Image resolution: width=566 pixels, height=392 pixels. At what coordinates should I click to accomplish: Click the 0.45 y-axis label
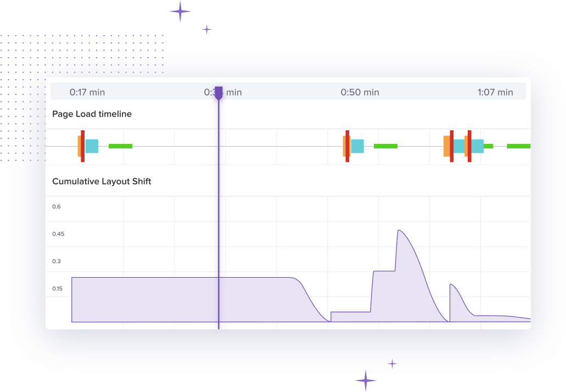(x=58, y=234)
